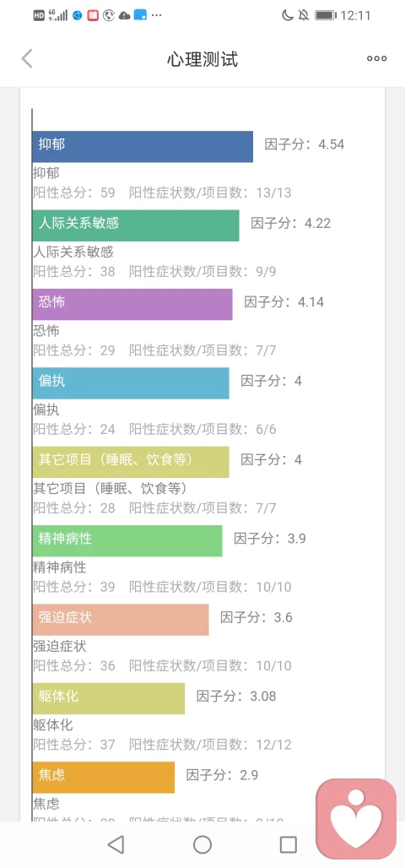Screen dimensions: 405x868
Task: Select the 躯体化 bar
Action: coord(109,698)
